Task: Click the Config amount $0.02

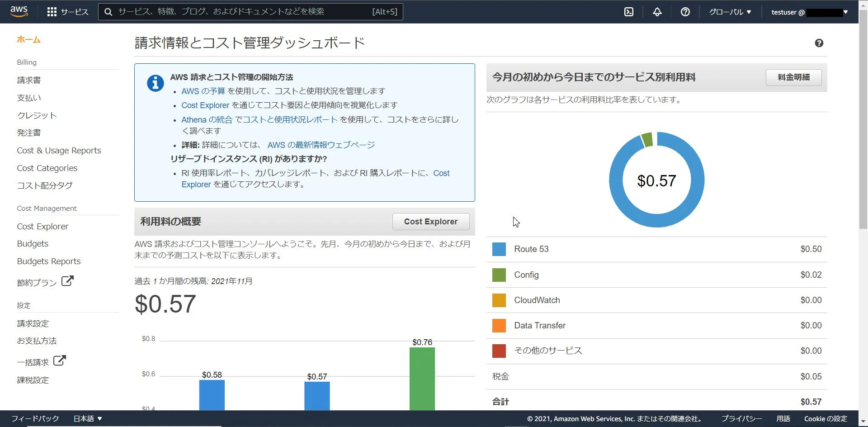Action: (811, 275)
